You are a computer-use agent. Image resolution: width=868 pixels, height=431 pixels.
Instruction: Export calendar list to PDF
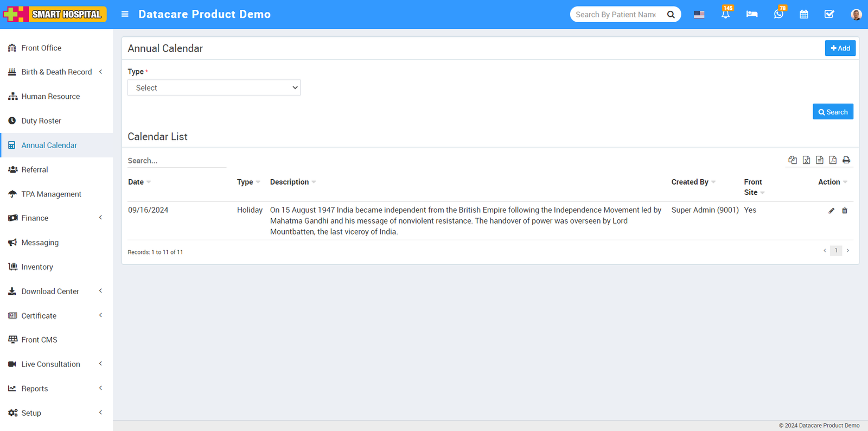point(833,160)
